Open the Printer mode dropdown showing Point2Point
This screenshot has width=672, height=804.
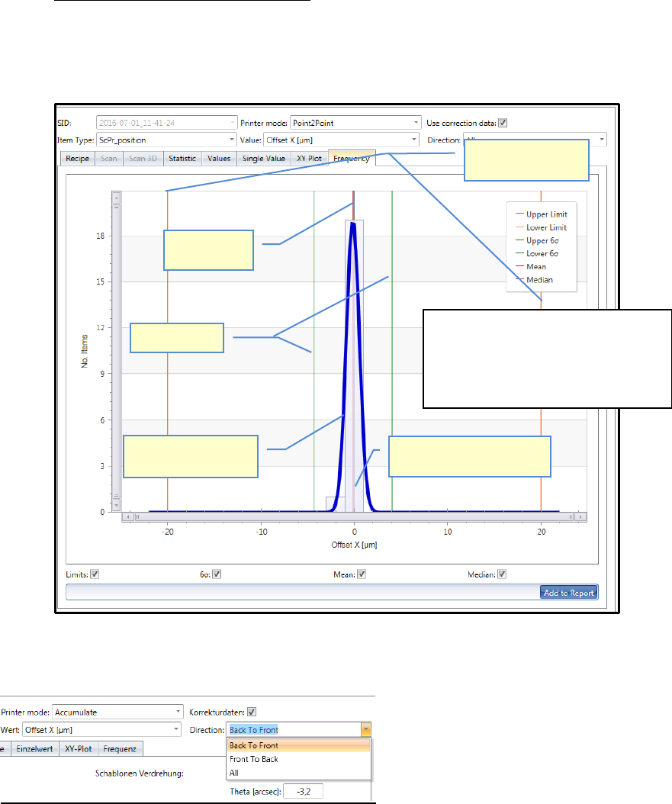[x=355, y=123]
